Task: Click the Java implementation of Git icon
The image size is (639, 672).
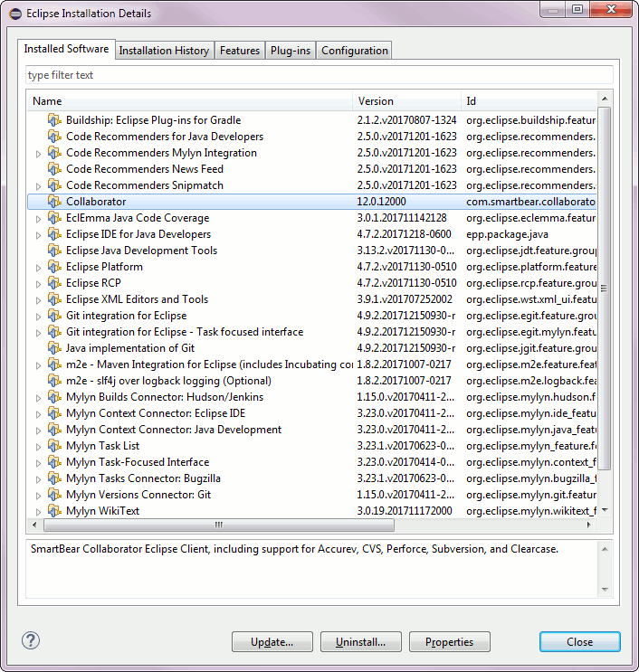Action: coord(54,348)
